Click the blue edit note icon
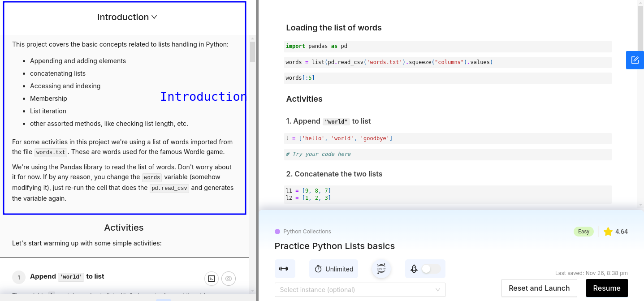Viewport: 644px width, 301px height. pyautogui.click(x=635, y=60)
